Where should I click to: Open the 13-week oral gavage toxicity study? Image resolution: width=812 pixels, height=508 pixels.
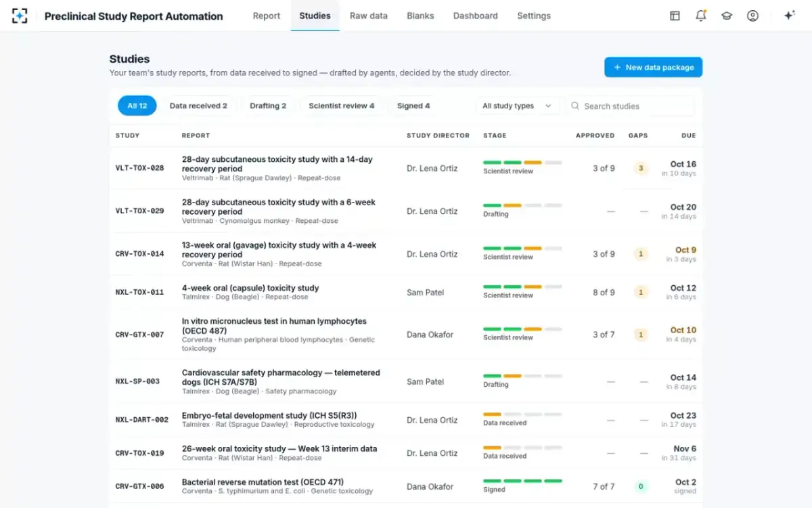279,250
